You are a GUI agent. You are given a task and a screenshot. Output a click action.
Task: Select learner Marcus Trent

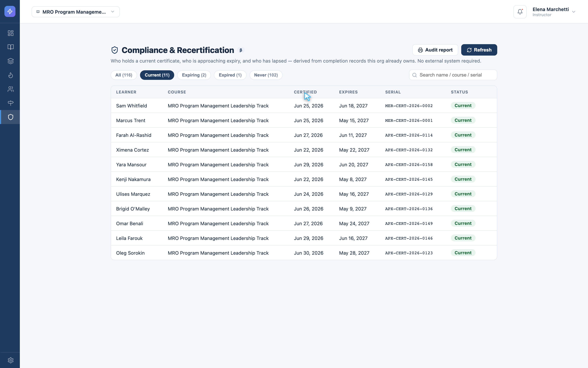131,121
